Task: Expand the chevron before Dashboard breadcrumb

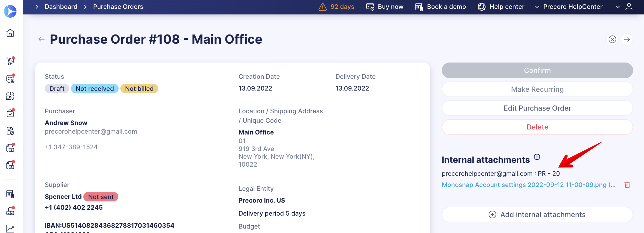Action: coord(37,7)
